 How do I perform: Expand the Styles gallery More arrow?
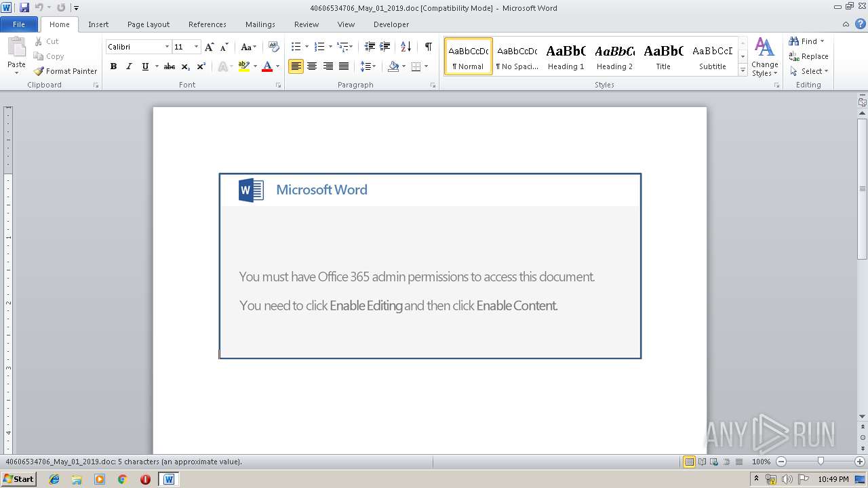pyautogui.click(x=743, y=70)
